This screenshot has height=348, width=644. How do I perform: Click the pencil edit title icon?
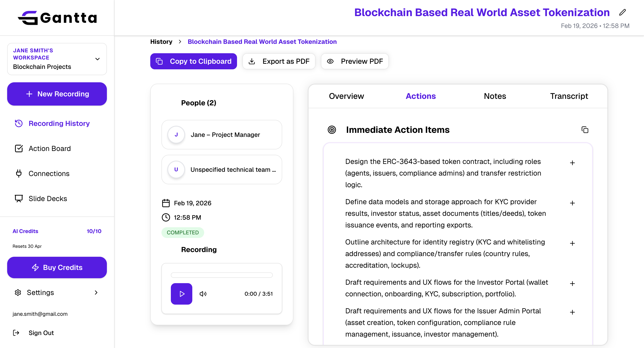point(623,13)
